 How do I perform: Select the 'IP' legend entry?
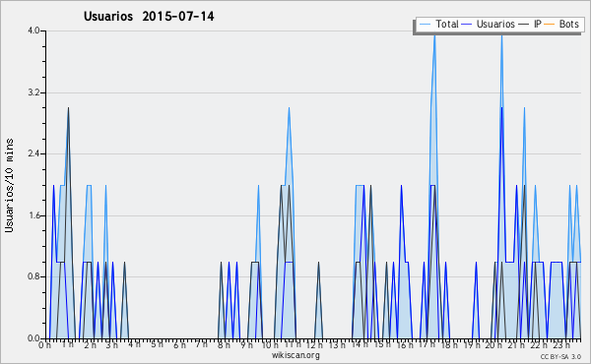(538, 24)
